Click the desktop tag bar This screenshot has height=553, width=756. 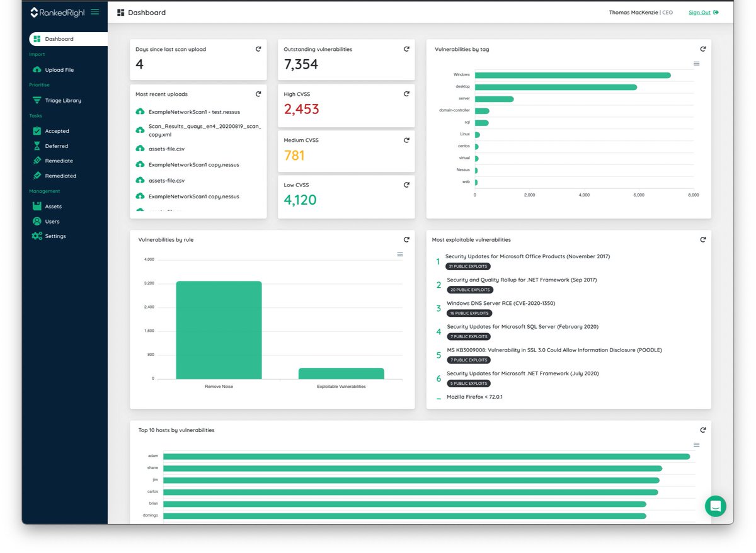556,87
